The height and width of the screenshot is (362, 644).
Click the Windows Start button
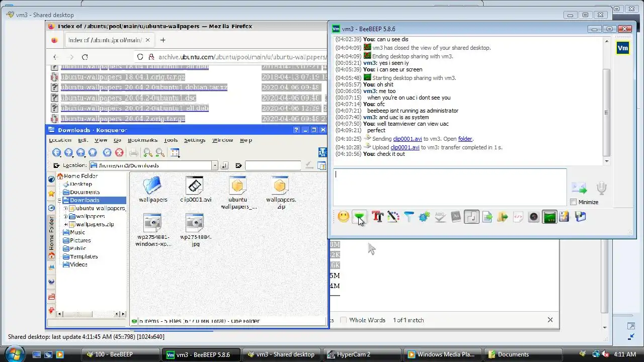(14, 354)
